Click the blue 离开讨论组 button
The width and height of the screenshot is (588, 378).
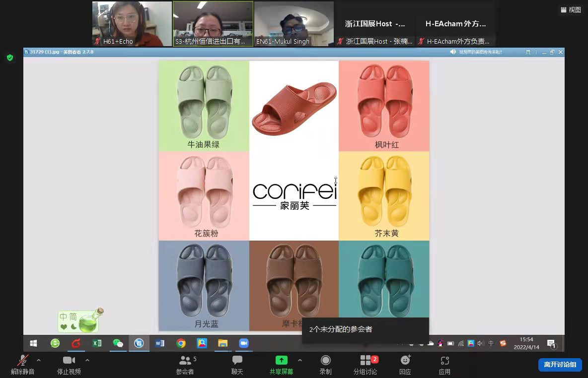560,365
